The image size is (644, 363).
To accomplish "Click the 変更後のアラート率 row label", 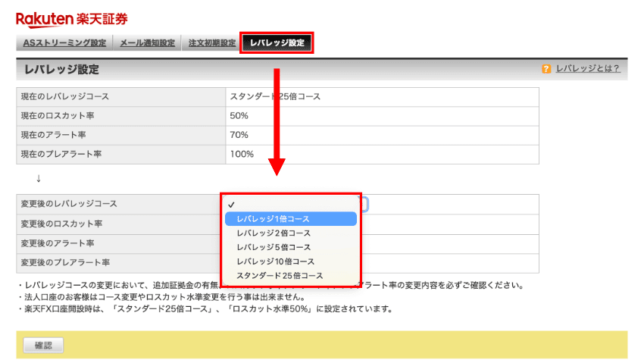I will pyautogui.click(x=58, y=243).
